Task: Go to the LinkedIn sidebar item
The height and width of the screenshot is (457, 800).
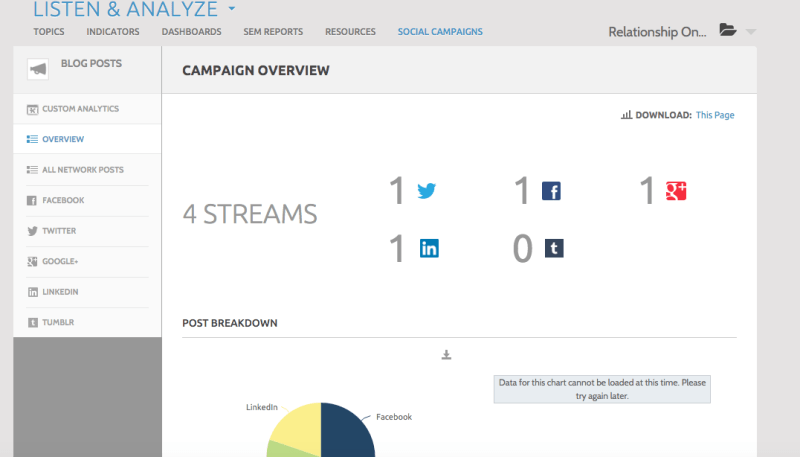Action: click(x=60, y=292)
